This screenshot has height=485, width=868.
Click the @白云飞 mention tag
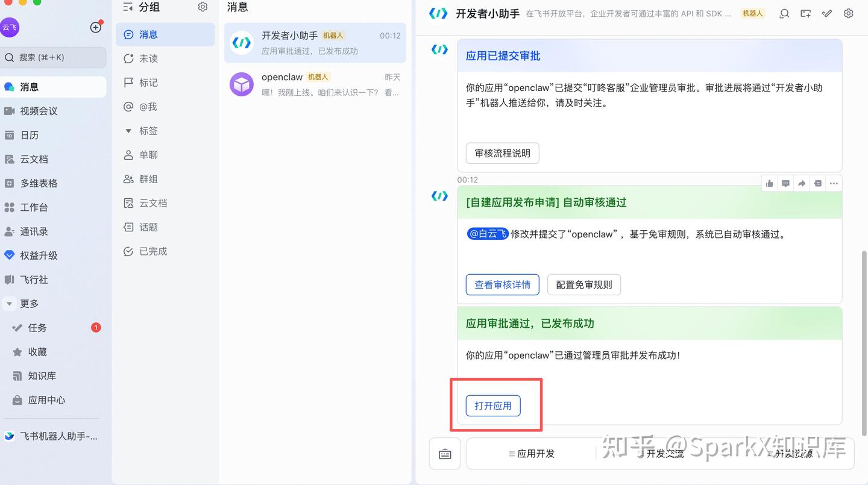click(x=488, y=234)
